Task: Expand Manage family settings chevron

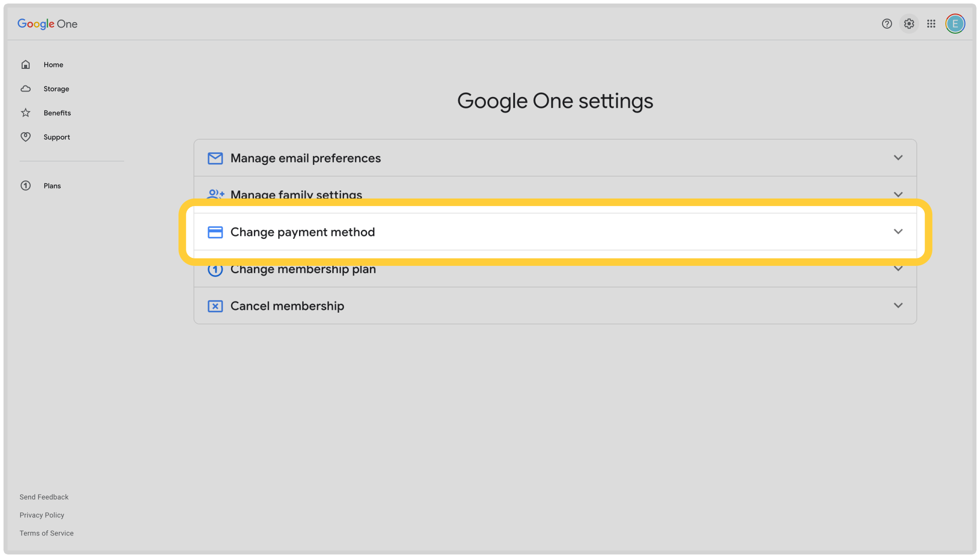Action: (898, 195)
